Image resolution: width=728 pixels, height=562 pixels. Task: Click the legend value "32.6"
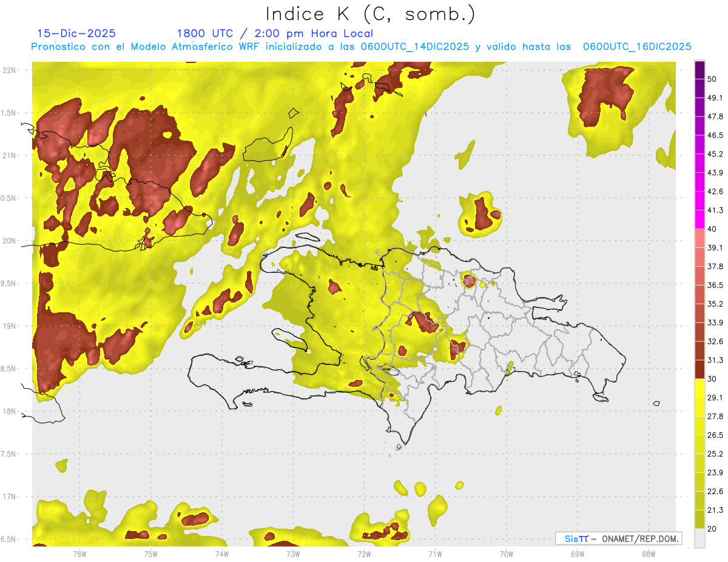[x=715, y=341]
